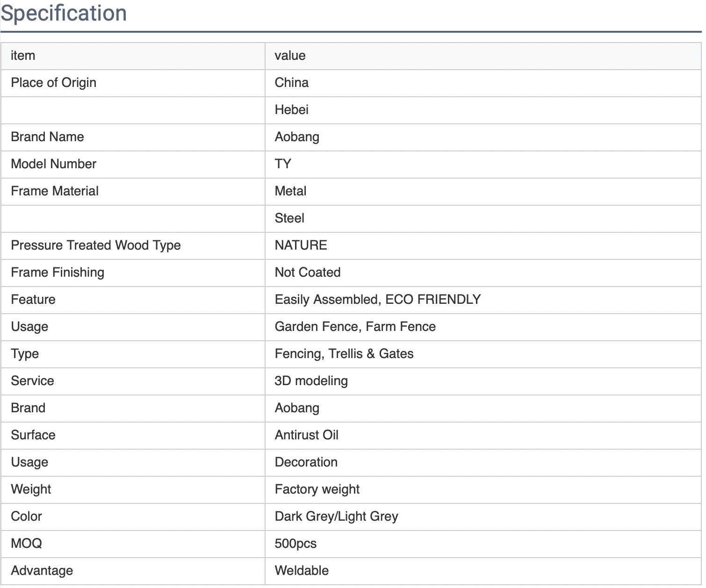
Task: Click the 'Steel' value cell
Action: (483, 219)
